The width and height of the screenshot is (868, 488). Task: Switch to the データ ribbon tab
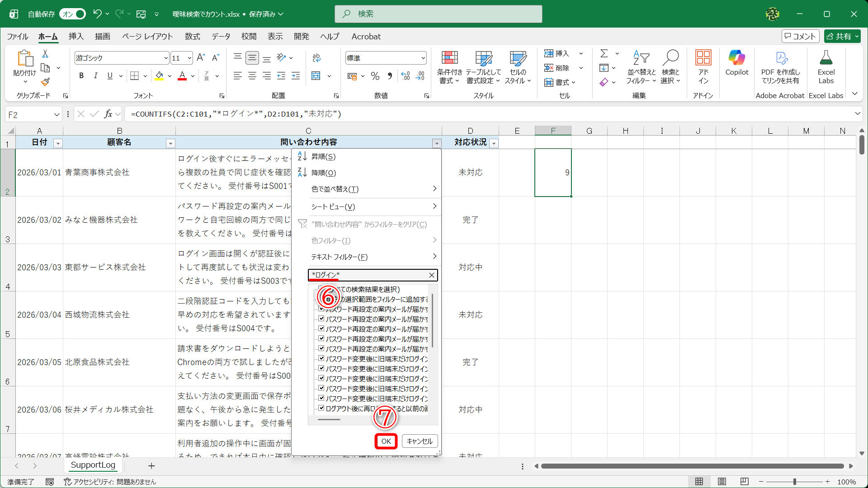coord(221,37)
